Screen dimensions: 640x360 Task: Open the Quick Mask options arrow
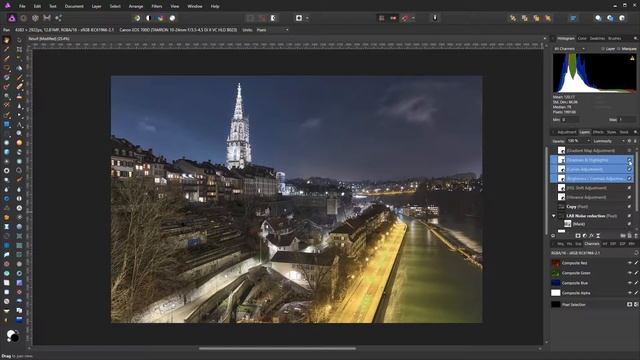pos(307,18)
